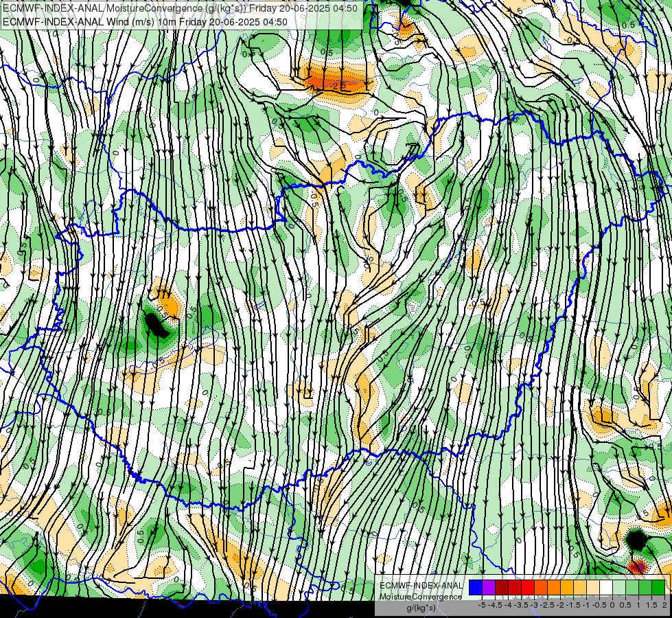Click the blue legend swatch above -5
The width and height of the screenshot is (672, 618).
pos(476,588)
